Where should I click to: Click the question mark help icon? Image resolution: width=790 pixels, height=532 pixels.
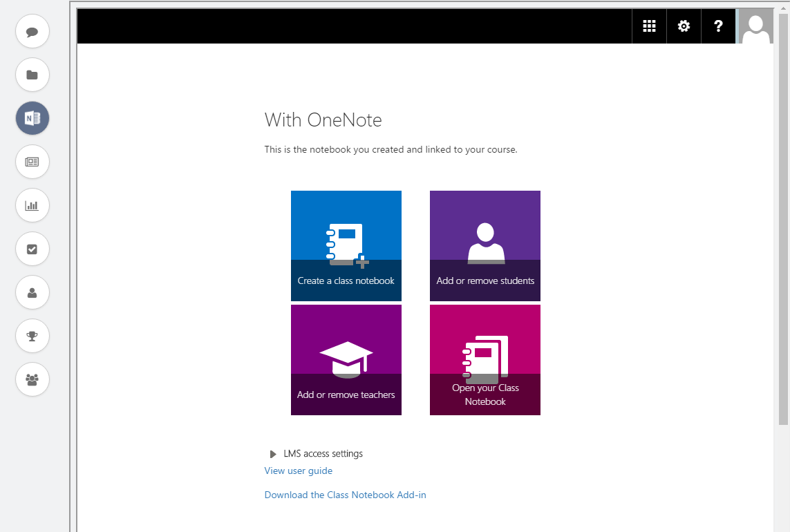coord(718,26)
